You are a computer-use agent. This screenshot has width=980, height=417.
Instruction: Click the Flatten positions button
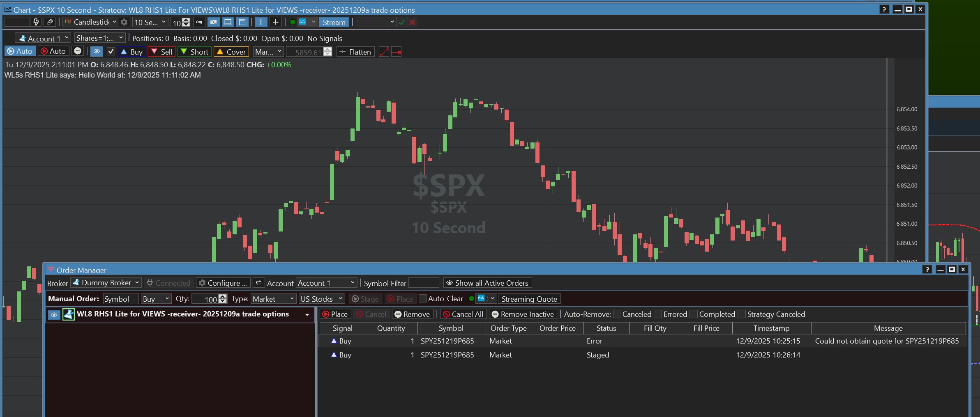point(355,52)
